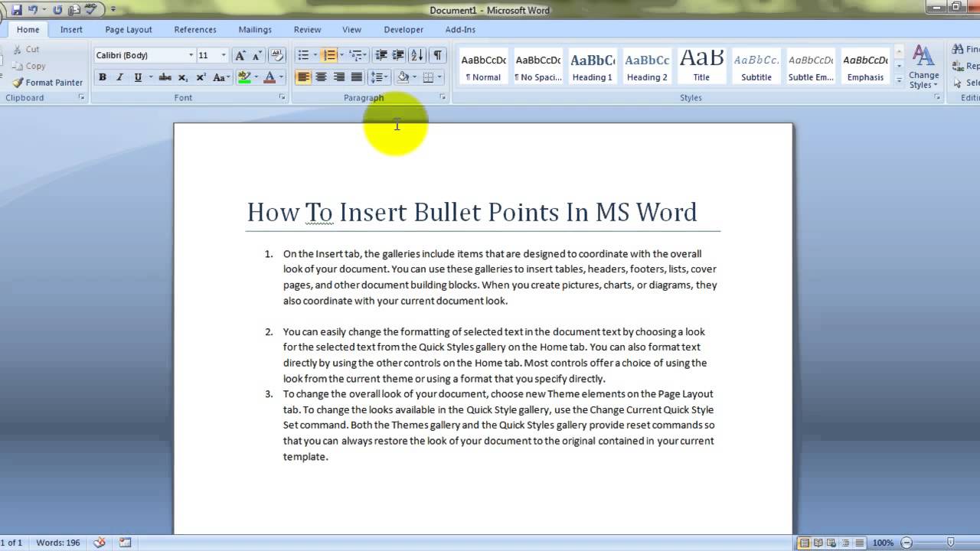The width and height of the screenshot is (980, 551).
Task: Expand the Font dialog launcher
Action: (x=282, y=97)
